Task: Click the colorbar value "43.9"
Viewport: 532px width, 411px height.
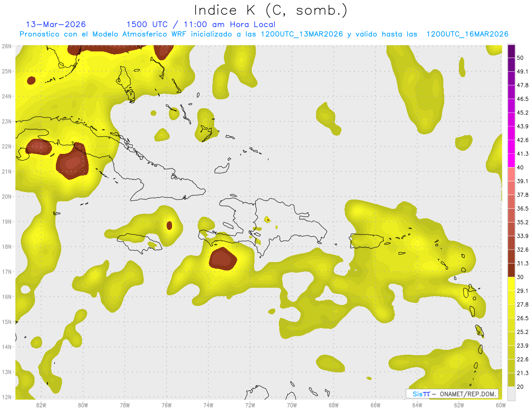Action: tap(523, 126)
